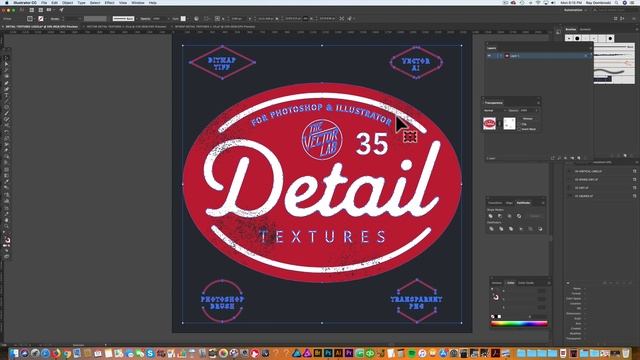The height and width of the screenshot is (360, 640).
Task: Switch to the Transform panel tab
Action: (495, 203)
